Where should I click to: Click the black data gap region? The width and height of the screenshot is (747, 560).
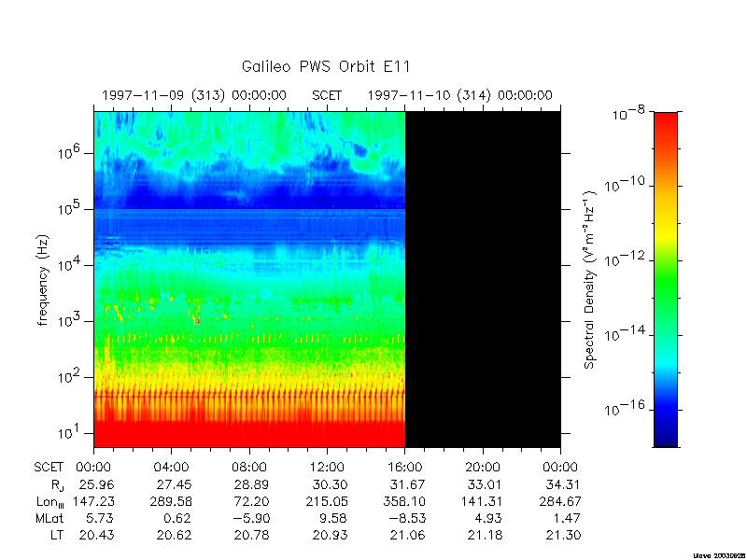[x=483, y=279]
